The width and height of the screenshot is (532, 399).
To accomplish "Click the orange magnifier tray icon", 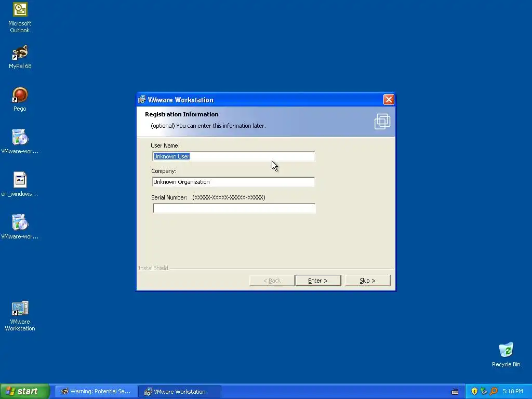I will [494, 391].
